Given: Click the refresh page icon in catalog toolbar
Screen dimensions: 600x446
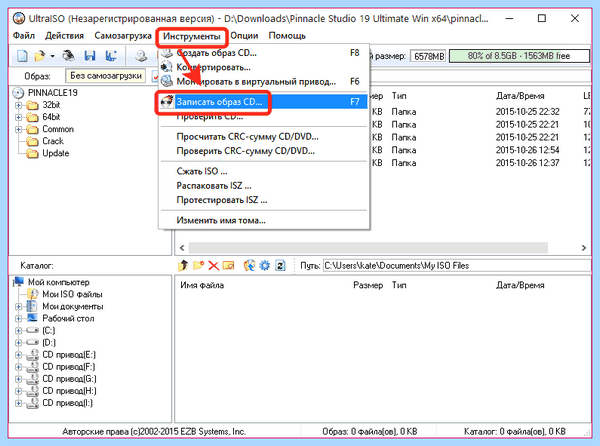Looking at the screenshot, I should (x=280, y=265).
